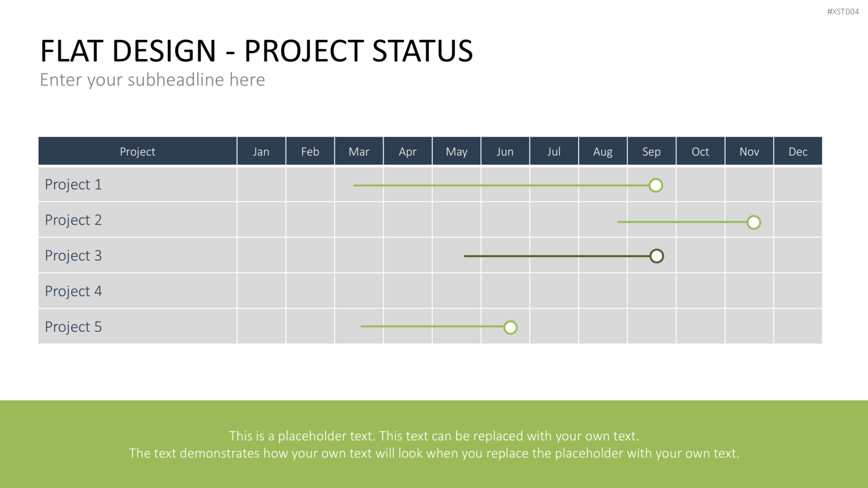
Task: Select the dark green Project 3 timeline bar
Action: 557,256
